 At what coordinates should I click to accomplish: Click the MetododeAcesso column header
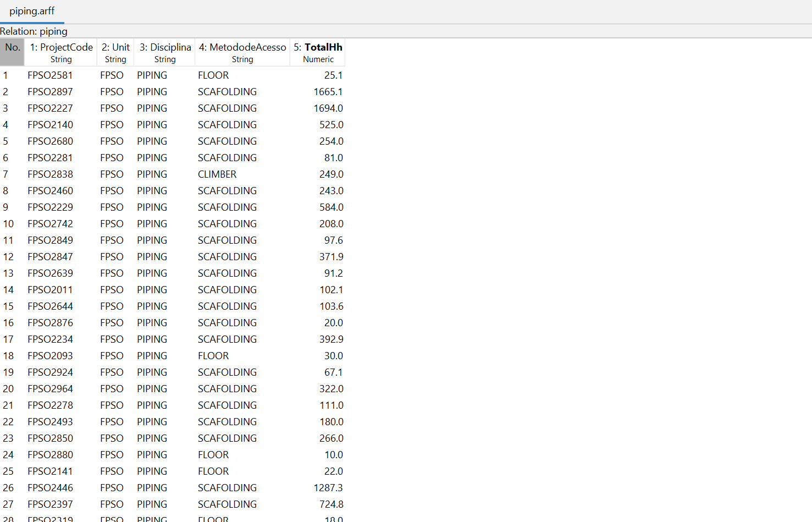[242, 52]
